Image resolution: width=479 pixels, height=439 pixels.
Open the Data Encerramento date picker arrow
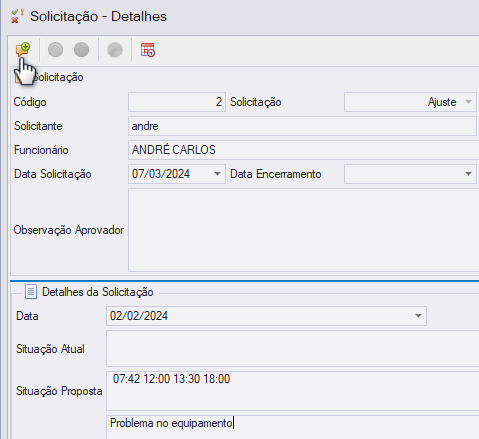[468, 174]
